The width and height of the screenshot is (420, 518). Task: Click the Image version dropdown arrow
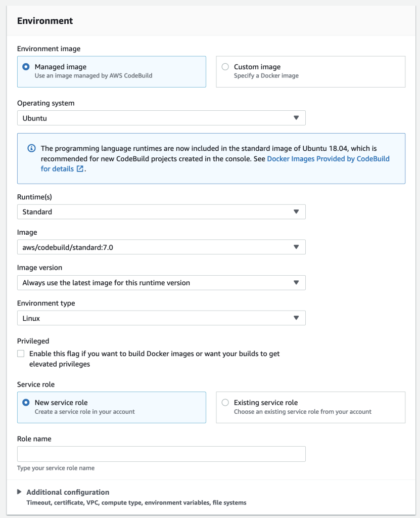point(297,282)
